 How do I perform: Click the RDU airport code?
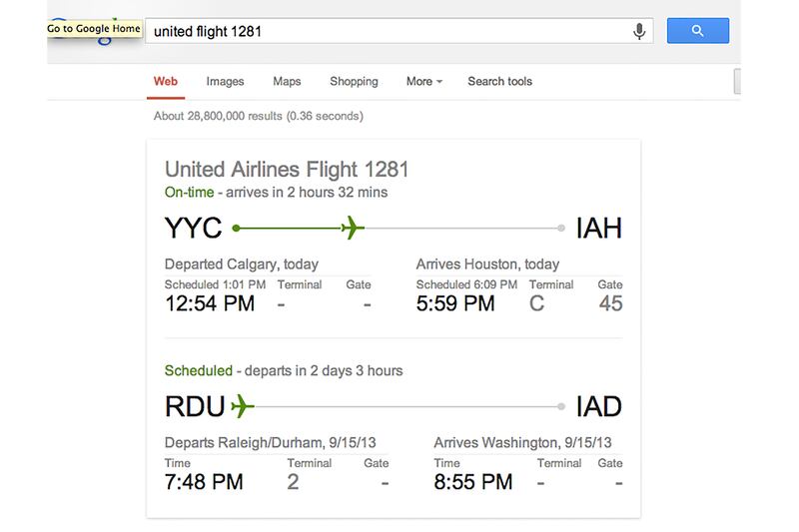click(x=195, y=406)
